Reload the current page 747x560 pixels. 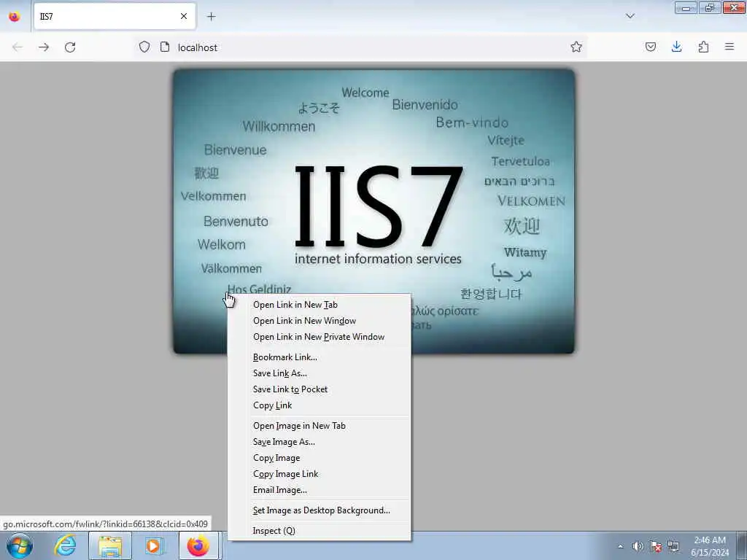click(70, 47)
